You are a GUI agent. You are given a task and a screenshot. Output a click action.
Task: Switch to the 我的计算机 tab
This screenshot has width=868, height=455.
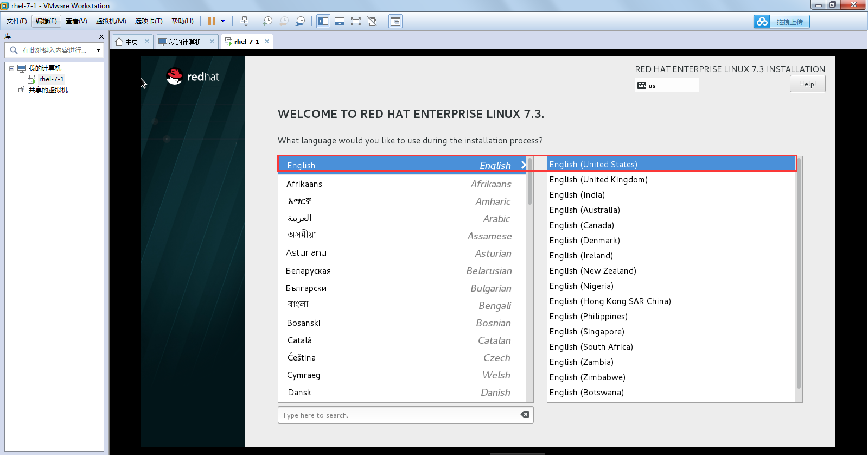[185, 42]
